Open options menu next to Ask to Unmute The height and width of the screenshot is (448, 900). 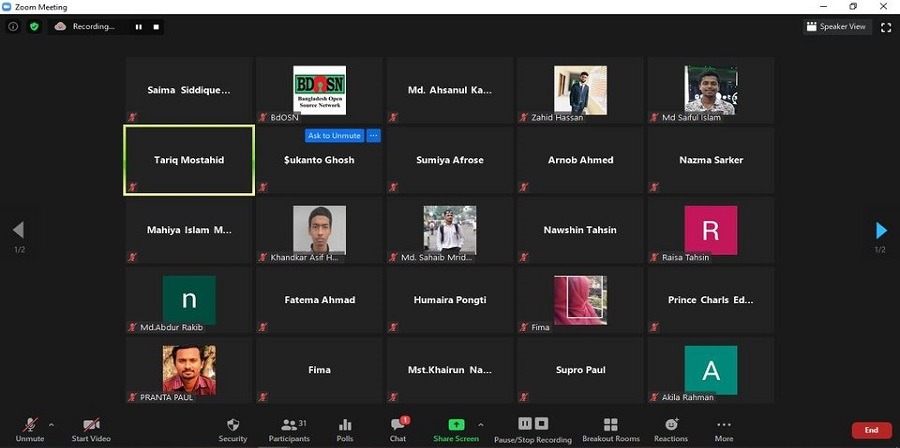click(x=374, y=136)
